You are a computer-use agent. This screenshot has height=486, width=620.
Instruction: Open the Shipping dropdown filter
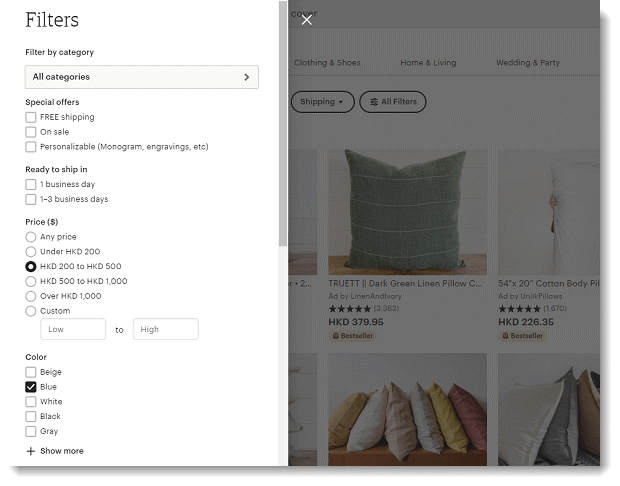(x=322, y=102)
